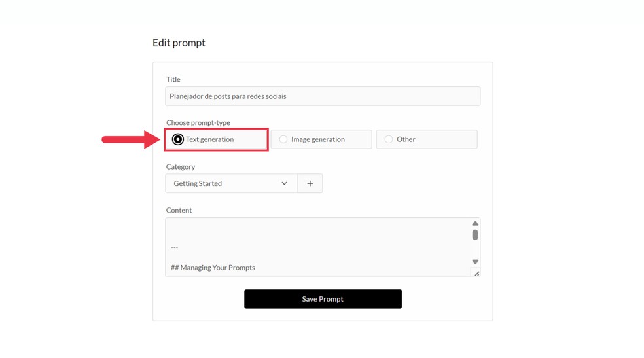
Task: Open the Getting Started category dropdown
Action: [x=231, y=183]
